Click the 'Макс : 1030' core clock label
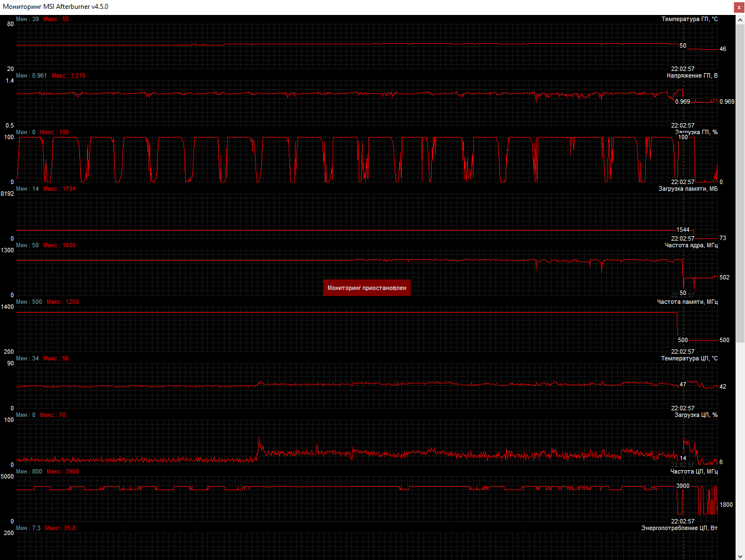The image size is (745, 560). [x=60, y=245]
